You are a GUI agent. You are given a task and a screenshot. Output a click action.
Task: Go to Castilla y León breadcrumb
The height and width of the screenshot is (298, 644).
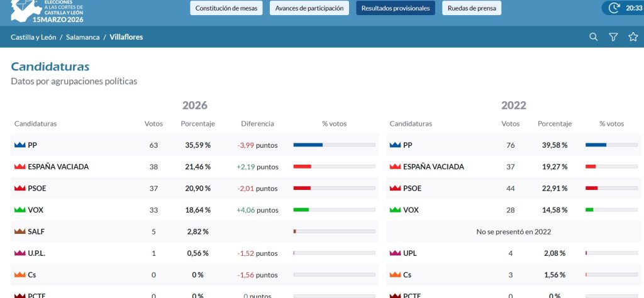pos(33,37)
